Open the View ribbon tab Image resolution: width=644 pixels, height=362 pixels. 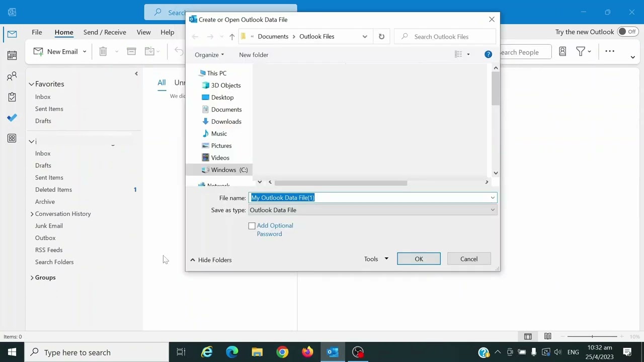tap(143, 32)
